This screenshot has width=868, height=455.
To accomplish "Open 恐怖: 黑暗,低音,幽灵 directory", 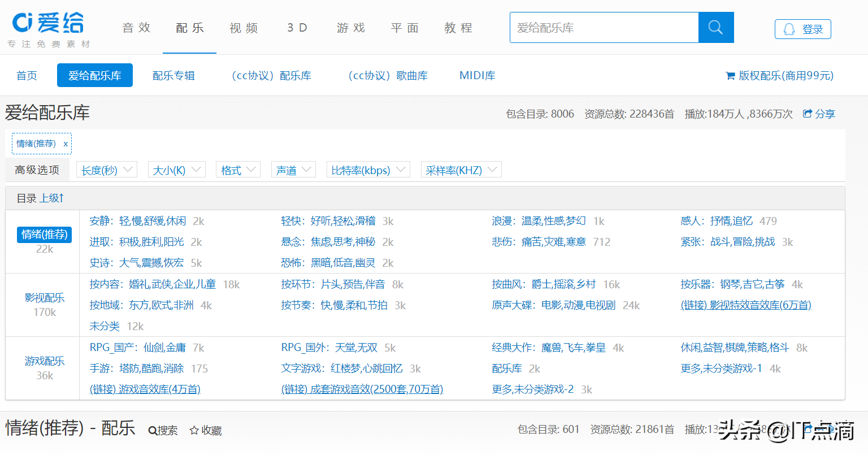I will coord(328,263).
